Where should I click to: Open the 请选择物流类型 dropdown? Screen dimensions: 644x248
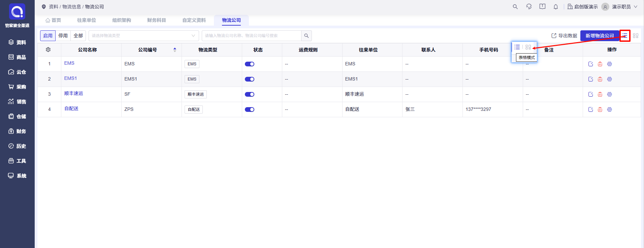point(144,36)
